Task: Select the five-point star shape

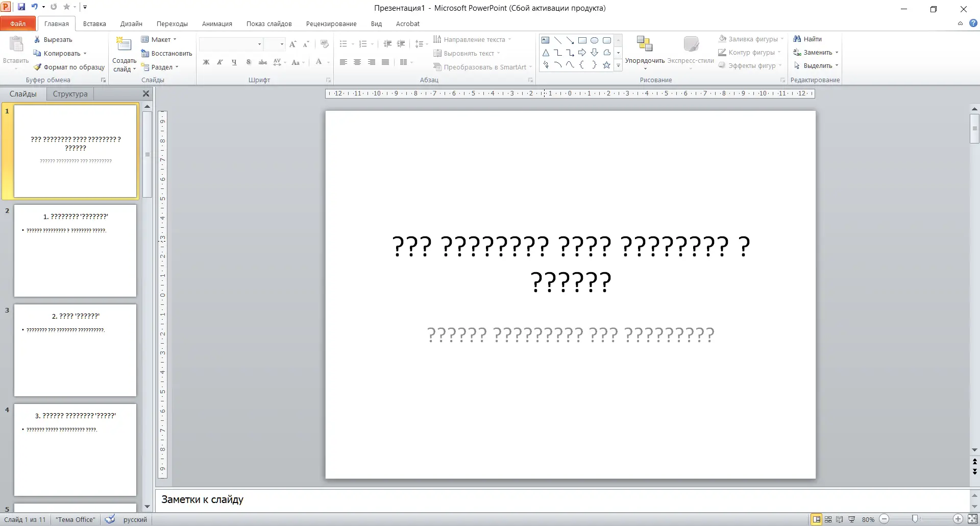Action: [606, 65]
